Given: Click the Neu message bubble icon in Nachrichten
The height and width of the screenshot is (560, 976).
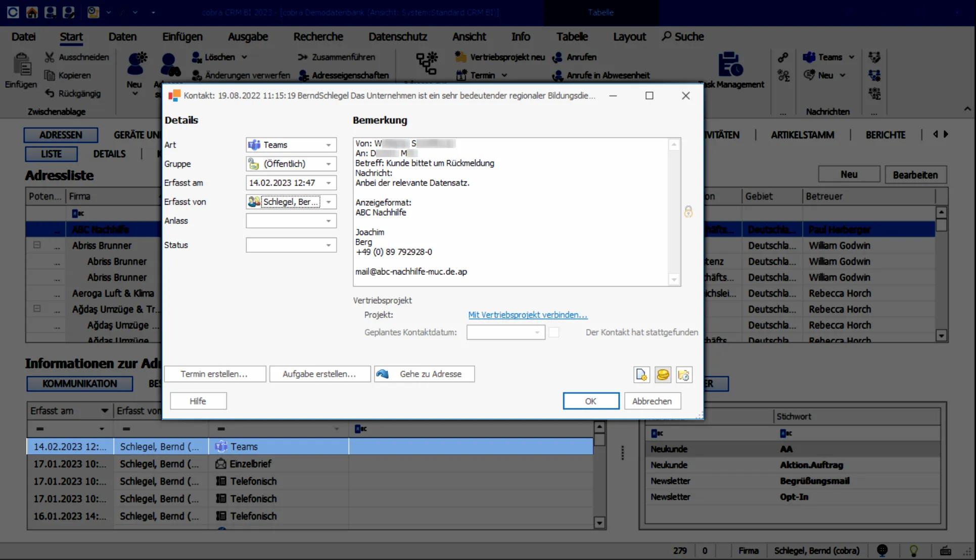Looking at the screenshot, I should 809,75.
